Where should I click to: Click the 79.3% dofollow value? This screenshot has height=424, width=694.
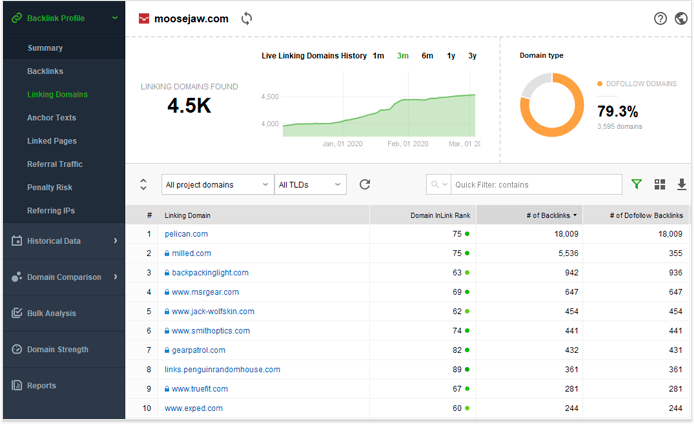(x=618, y=111)
